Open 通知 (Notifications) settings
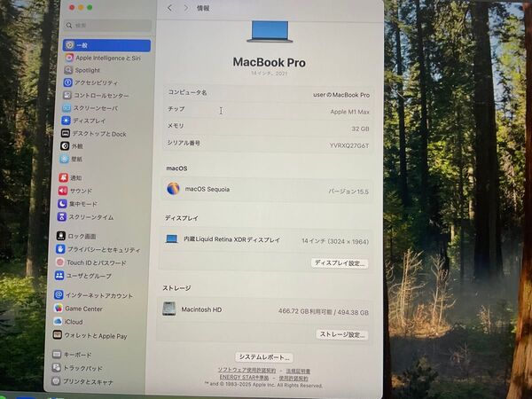 tap(70, 178)
